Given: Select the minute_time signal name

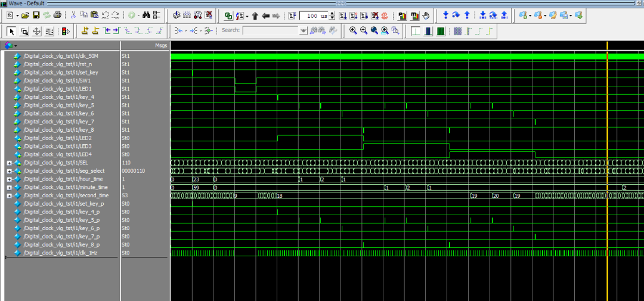Looking at the screenshot, I should tap(66, 187).
